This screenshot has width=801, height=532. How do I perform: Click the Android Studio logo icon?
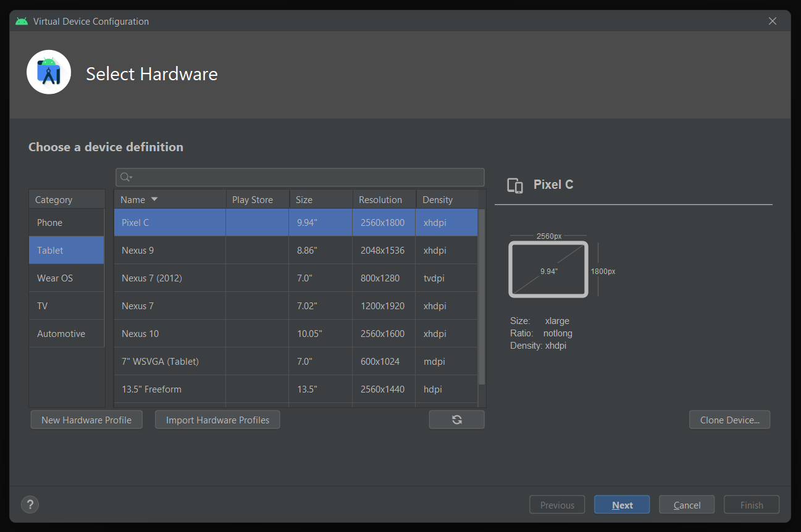49,72
